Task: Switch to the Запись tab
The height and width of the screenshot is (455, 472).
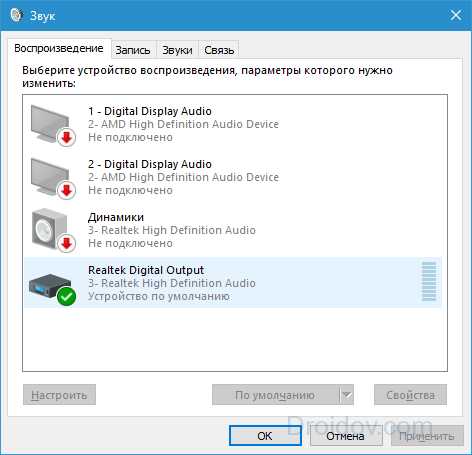Action: click(x=133, y=50)
